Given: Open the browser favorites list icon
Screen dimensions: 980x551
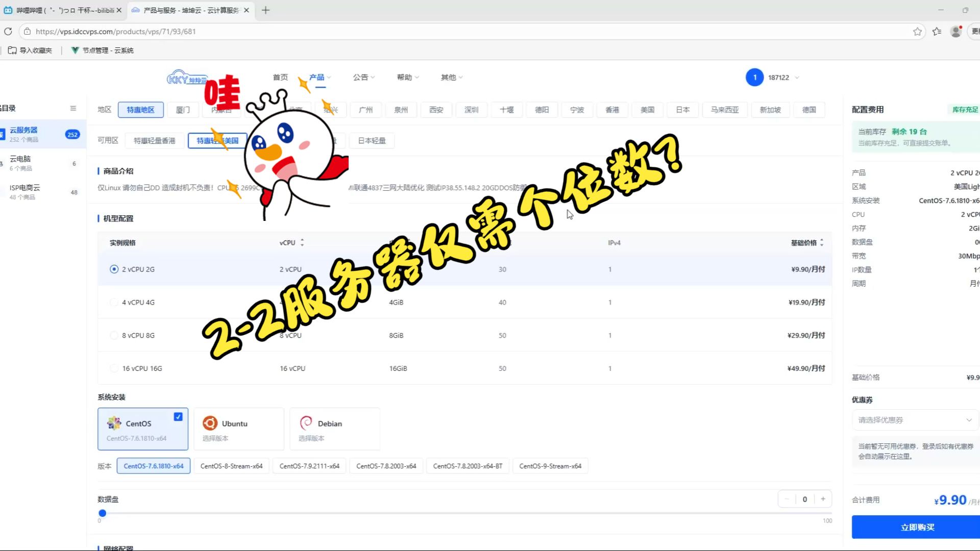Looking at the screenshot, I should click(x=937, y=32).
